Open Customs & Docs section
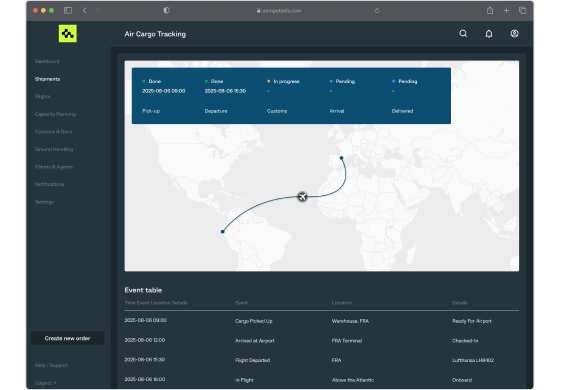Image resolution: width=561 pixels, height=390 pixels. 53,132
